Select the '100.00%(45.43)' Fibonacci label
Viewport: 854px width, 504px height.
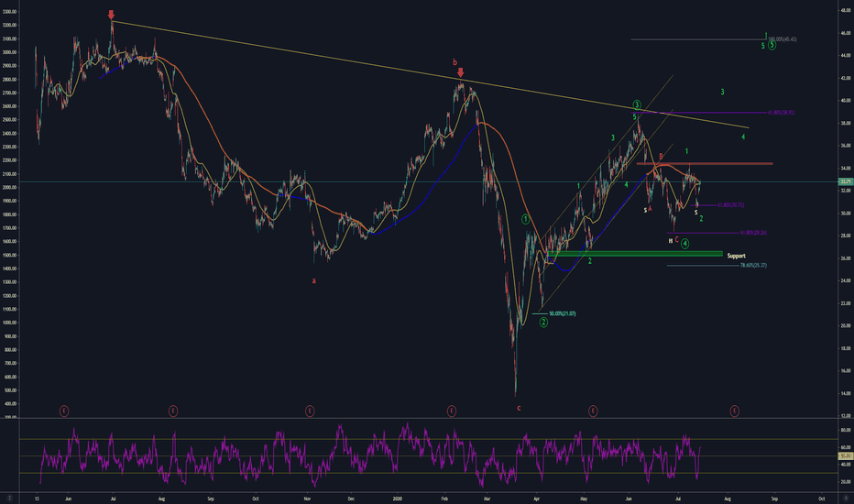coord(783,39)
